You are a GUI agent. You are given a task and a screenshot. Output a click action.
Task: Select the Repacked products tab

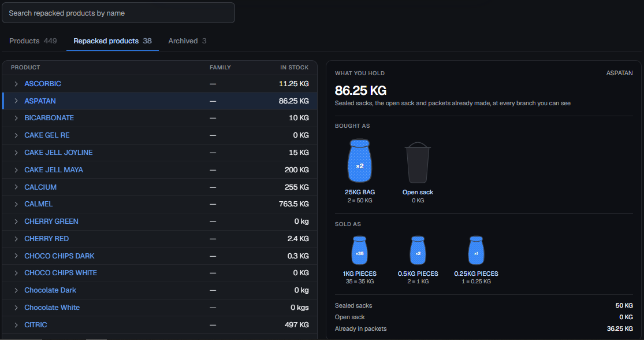coord(113,41)
